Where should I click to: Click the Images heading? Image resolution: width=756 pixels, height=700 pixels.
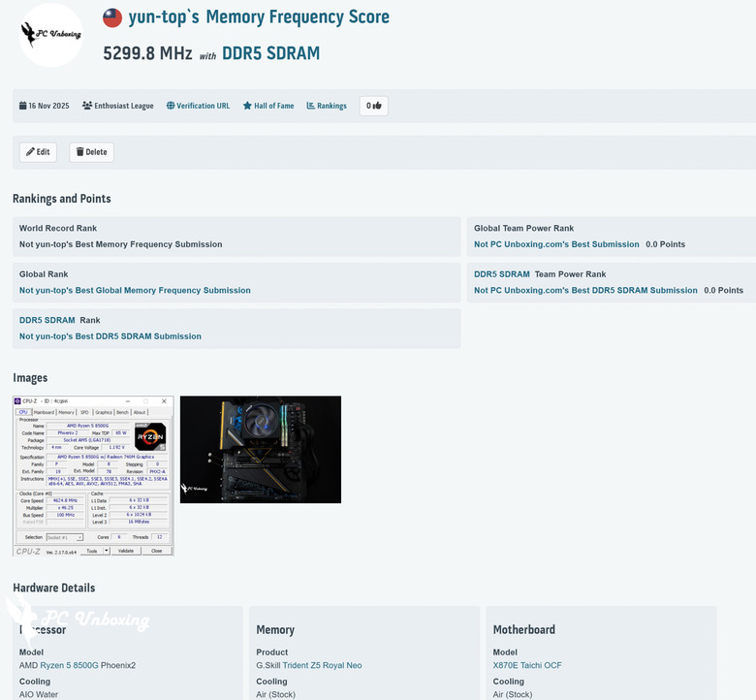(x=30, y=378)
